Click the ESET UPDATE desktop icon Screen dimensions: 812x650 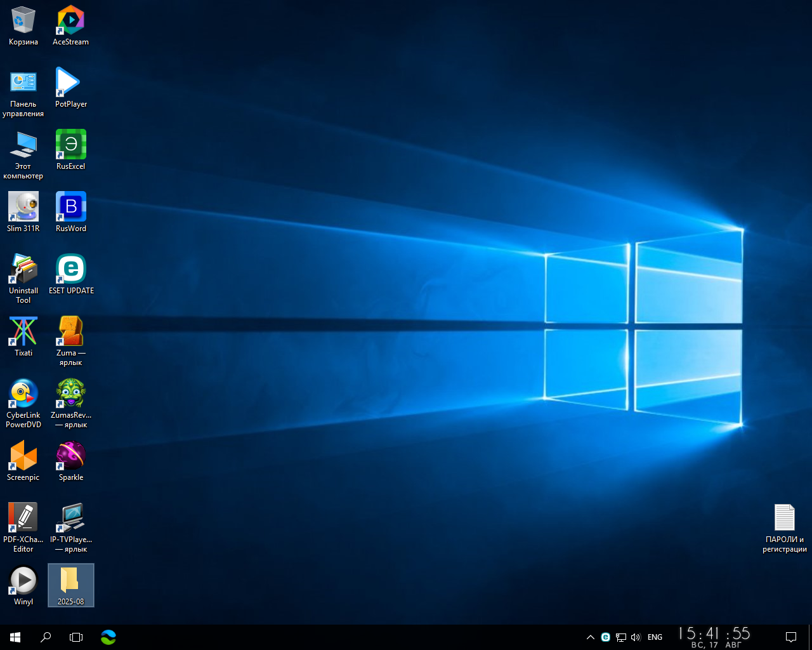71,275
